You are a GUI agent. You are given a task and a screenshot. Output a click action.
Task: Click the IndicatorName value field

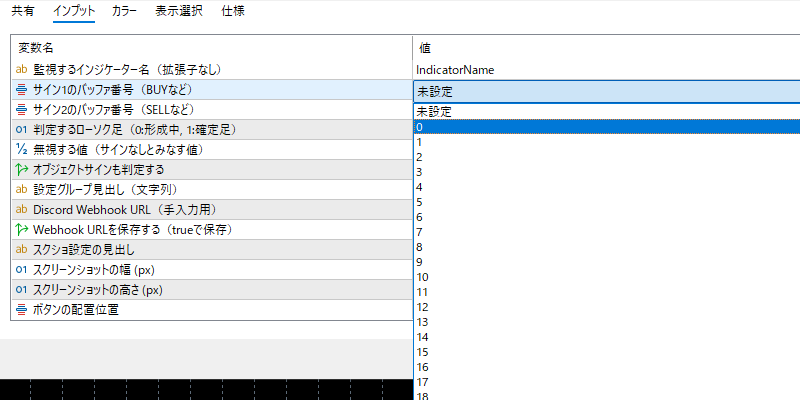click(x=606, y=70)
